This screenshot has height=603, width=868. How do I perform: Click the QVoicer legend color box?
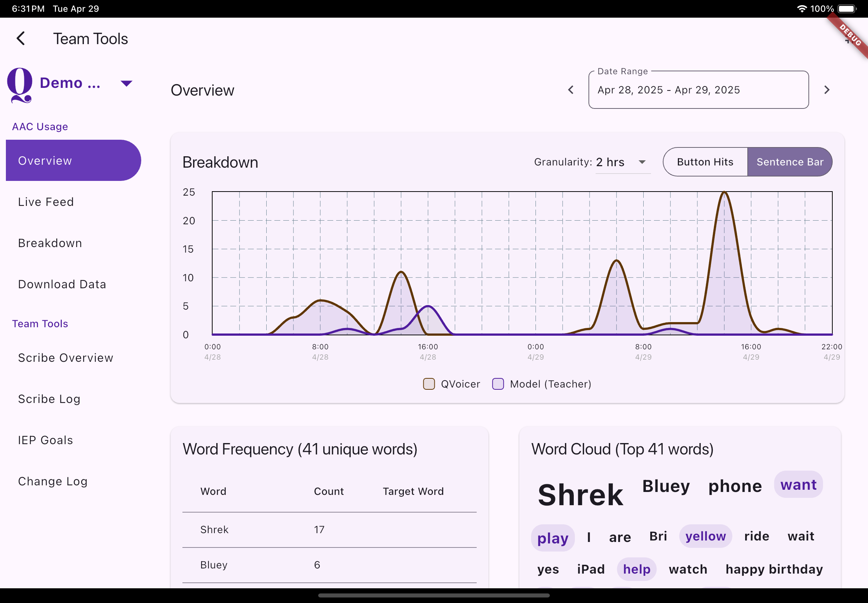[x=428, y=384]
